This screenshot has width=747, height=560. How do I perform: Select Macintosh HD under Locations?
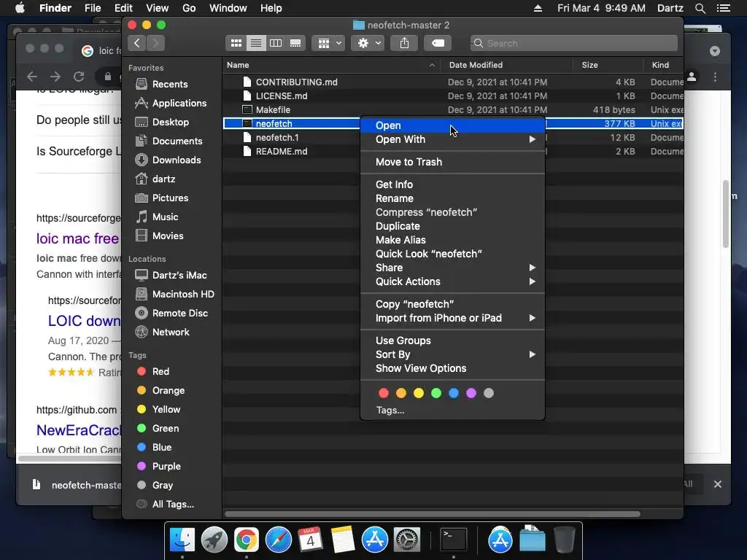click(x=175, y=295)
